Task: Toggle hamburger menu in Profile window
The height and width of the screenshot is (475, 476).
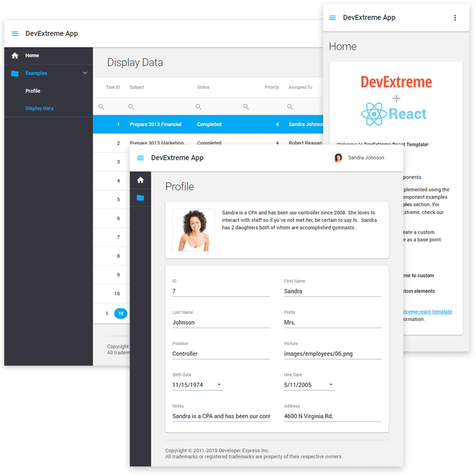Action: pos(140,158)
